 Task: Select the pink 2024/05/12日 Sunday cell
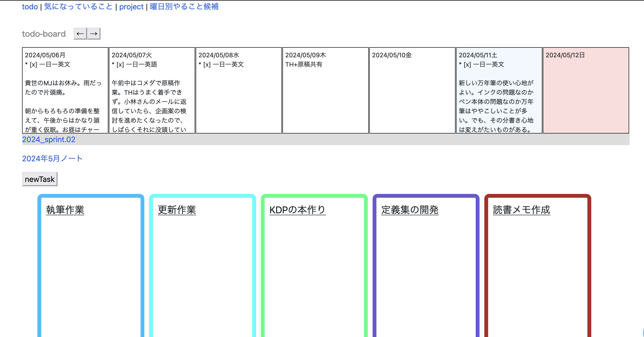point(585,95)
